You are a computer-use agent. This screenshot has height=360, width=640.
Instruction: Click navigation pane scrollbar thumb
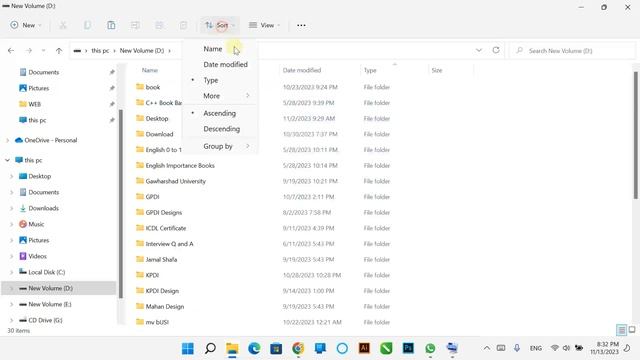click(x=120, y=203)
